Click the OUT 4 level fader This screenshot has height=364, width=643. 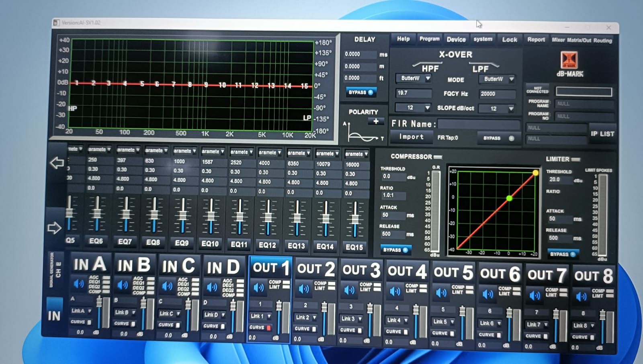click(x=416, y=310)
